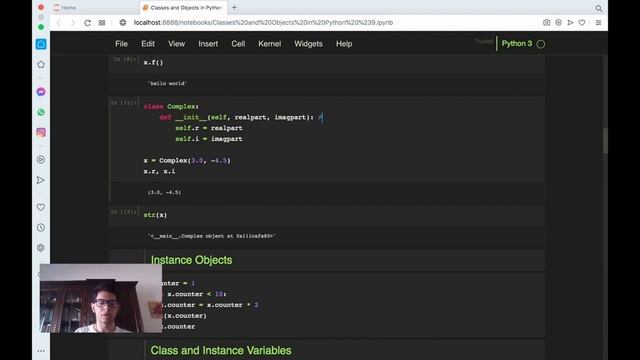
Task: Click the 'x.counter * 2' code line
Action: pyautogui.click(x=210, y=305)
